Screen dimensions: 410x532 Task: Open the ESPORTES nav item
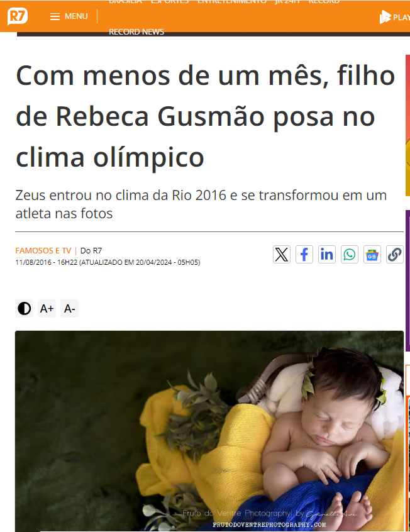pos(170,2)
